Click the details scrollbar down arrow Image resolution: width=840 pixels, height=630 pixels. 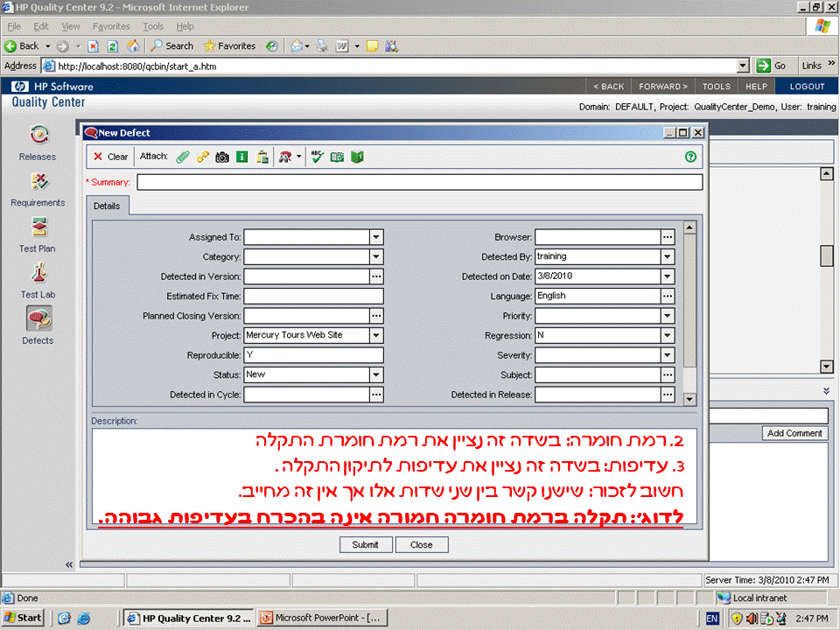point(689,399)
